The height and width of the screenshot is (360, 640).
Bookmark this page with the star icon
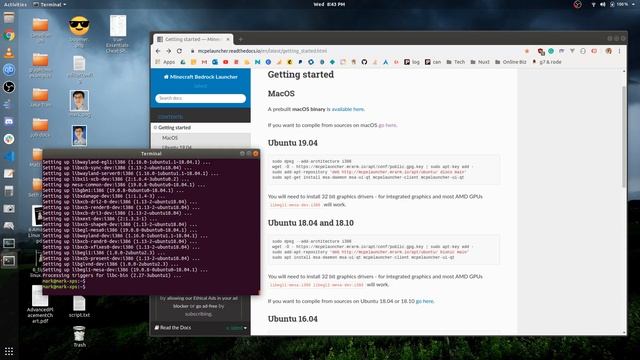point(527,51)
